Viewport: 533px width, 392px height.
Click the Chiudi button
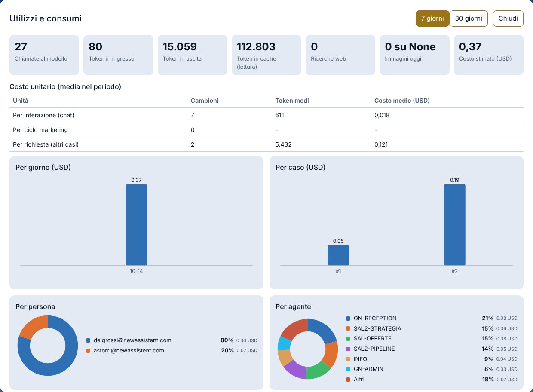click(508, 18)
